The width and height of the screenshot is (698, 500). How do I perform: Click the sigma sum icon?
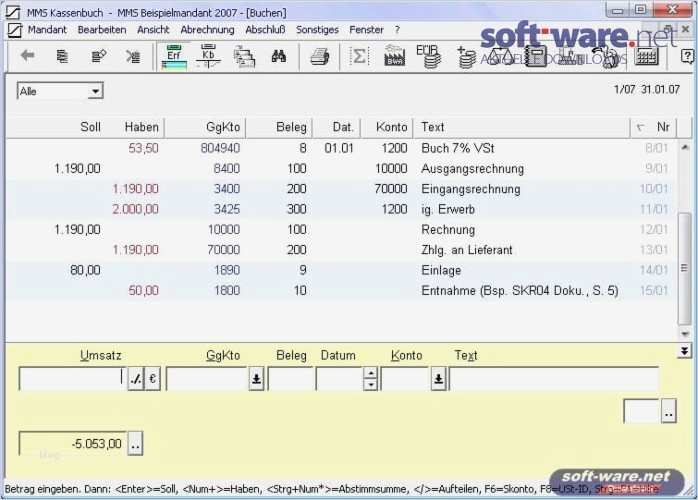359,57
